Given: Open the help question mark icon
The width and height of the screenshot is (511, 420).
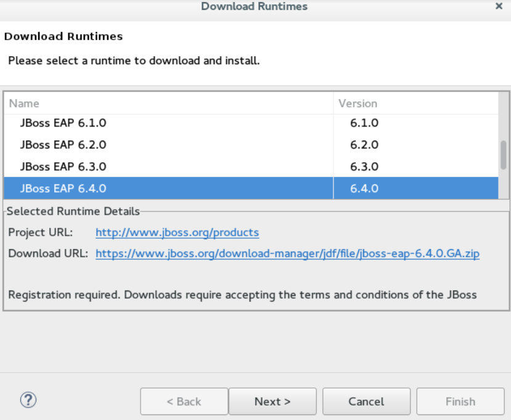Looking at the screenshot, I should (x=28, y=400).
